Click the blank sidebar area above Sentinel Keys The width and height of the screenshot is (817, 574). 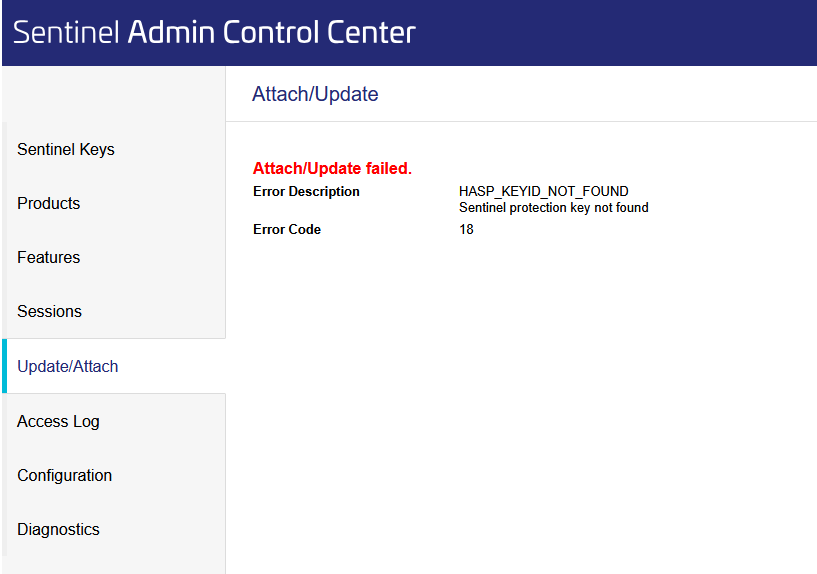click(113, 95)
